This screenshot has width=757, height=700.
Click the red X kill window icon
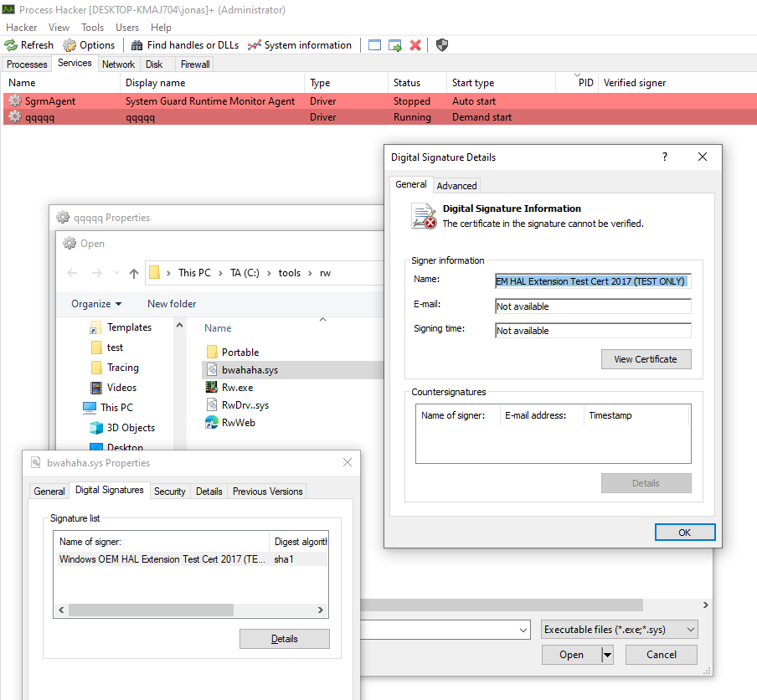coord(415,45)
